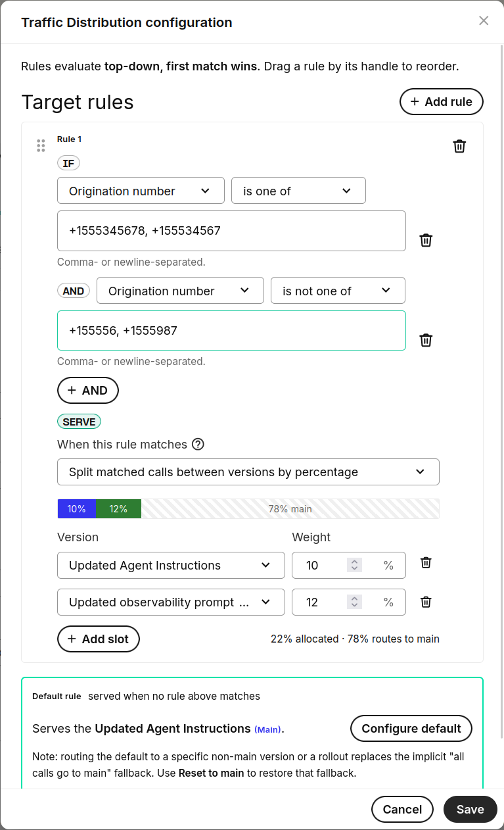Delete the Updated Agent Instructions slot

pyautogui.click(x=426, y=563)
